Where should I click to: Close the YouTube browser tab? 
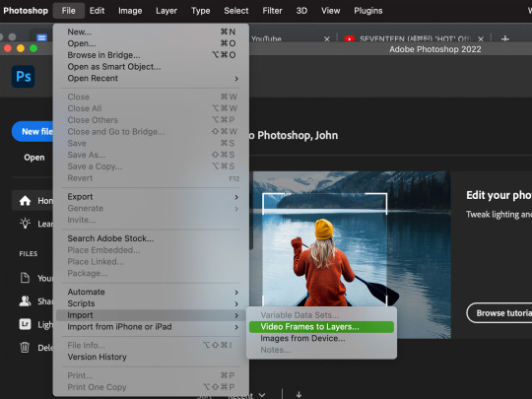(x=327, y=39)
